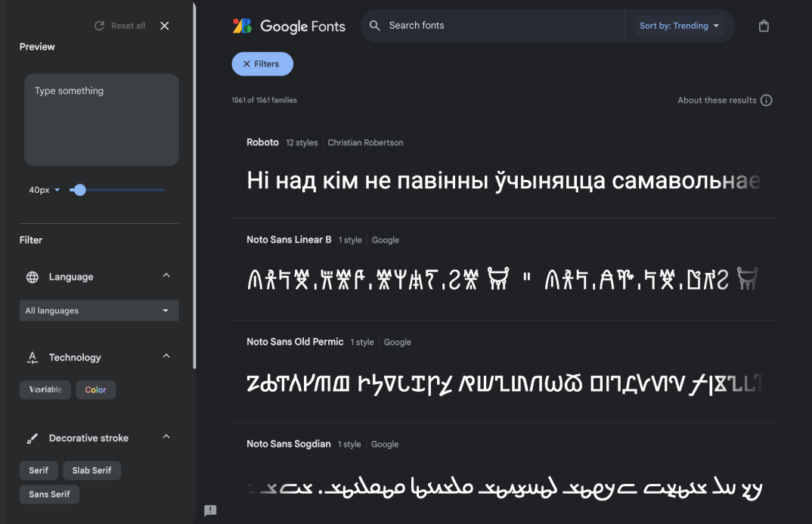Click the Reset all refresh icon
812x524 pixels.
point(100,26)
